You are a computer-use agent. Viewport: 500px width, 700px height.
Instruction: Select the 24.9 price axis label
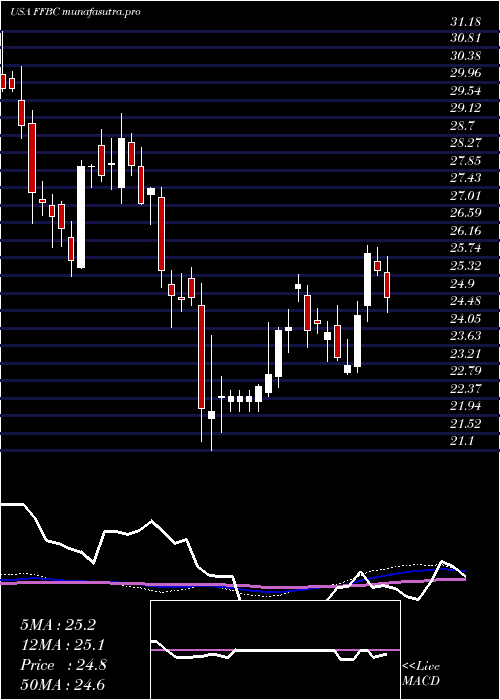pyautogui.click(x=462, y=283)
